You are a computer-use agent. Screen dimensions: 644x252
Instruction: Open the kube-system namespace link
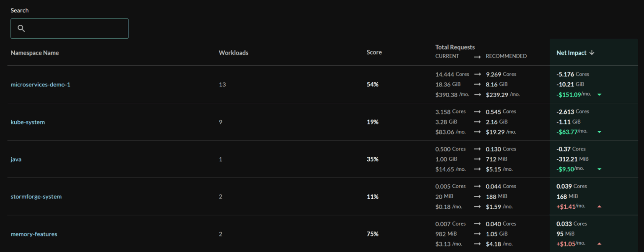(x=28, y=122)
